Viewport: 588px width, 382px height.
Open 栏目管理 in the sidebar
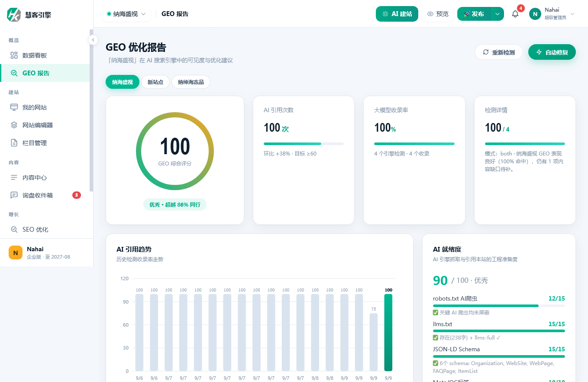45,143
